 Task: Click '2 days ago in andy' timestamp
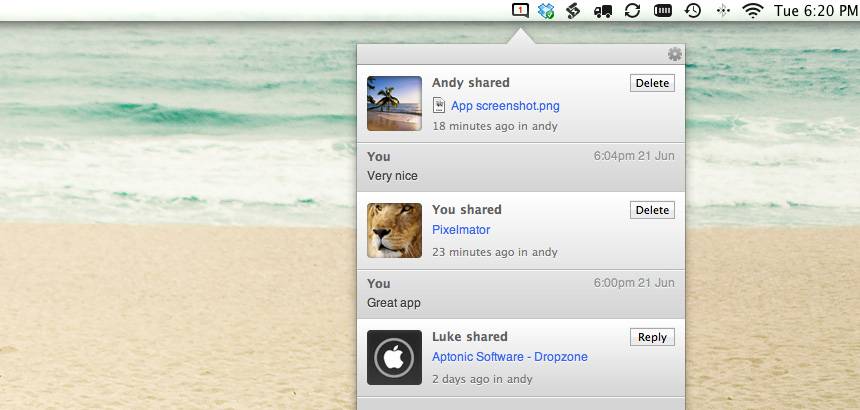click(482, 379)
